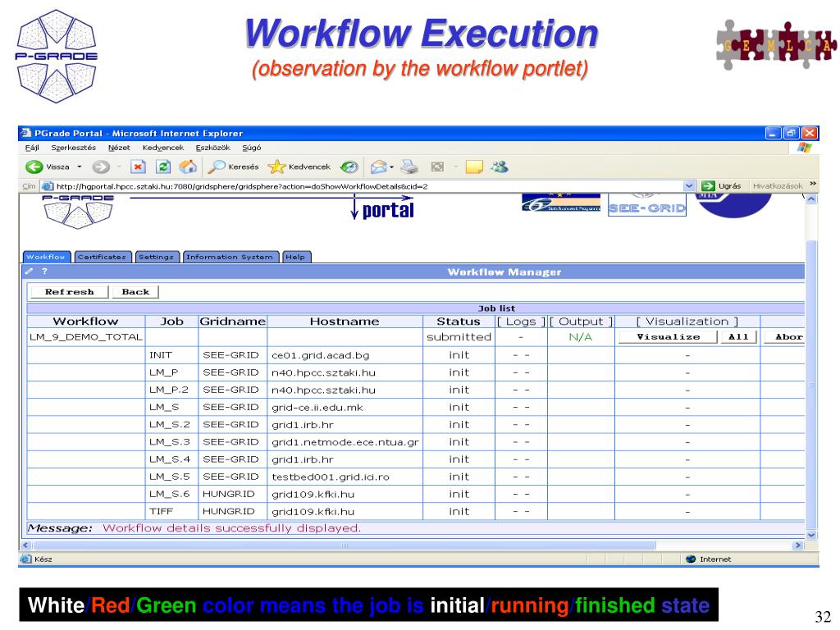Open the Nézet menu
The height and width of the screenshot is (630, 840).
(x=119, y=148)
